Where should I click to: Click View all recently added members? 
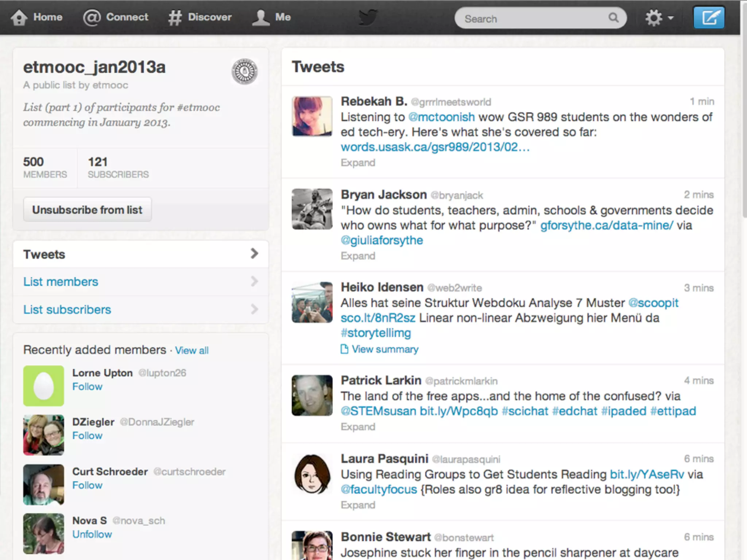click(191, 350)
